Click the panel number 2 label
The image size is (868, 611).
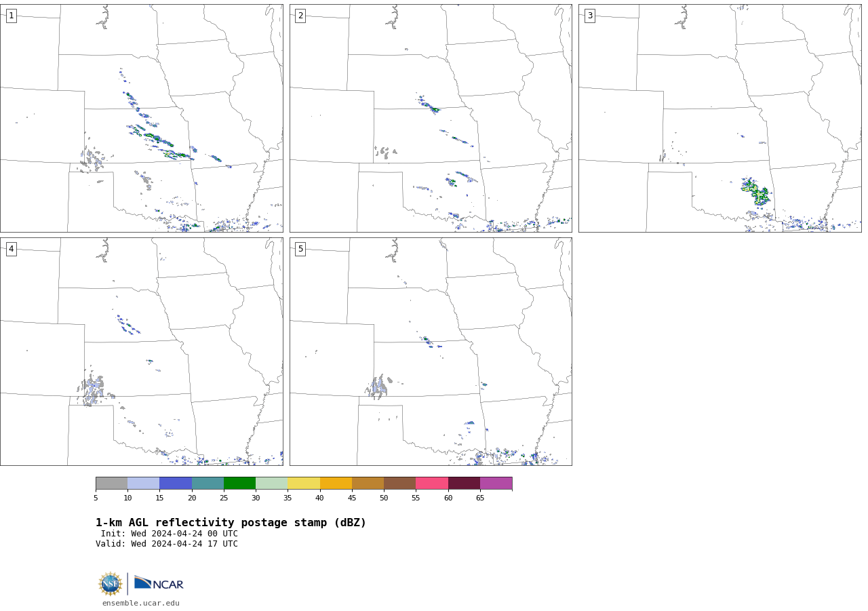coord(300,16)
